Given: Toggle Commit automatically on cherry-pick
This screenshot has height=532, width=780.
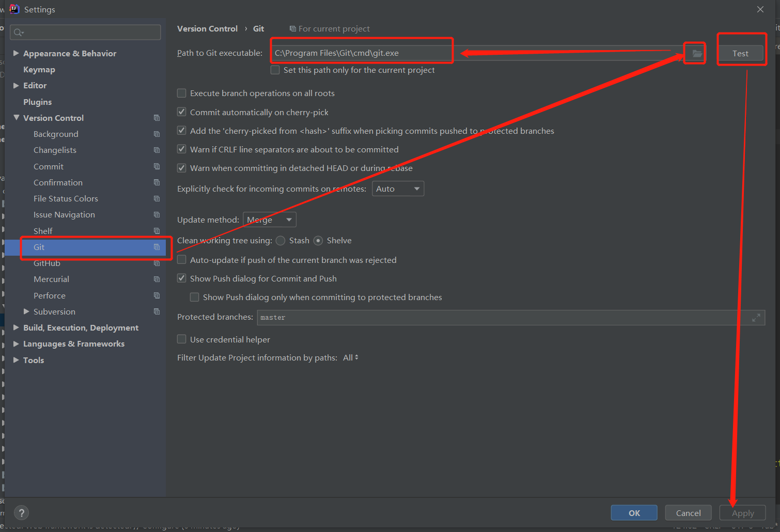Looking at the screenshot, I should (x=181, y=112).
